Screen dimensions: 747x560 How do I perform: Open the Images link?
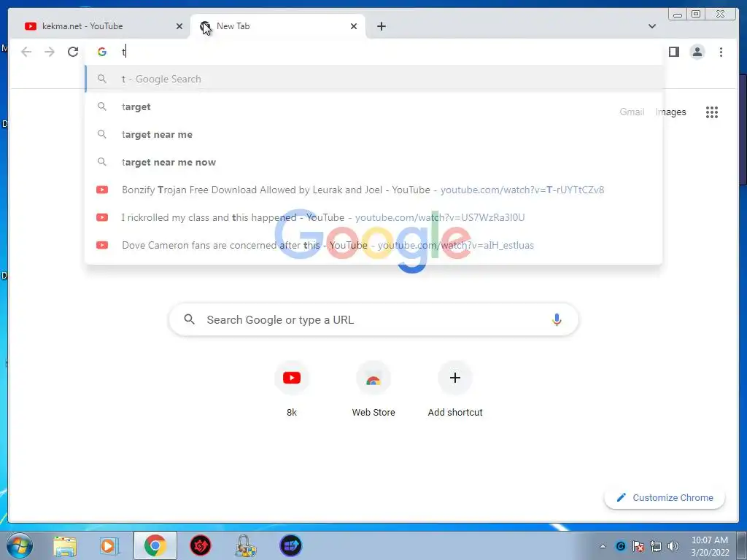coord(671,112)
